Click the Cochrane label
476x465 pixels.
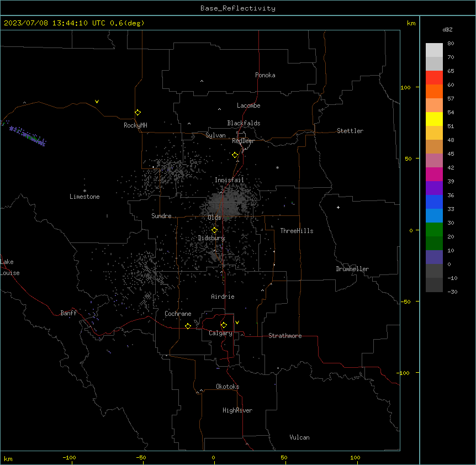point(178,314)
